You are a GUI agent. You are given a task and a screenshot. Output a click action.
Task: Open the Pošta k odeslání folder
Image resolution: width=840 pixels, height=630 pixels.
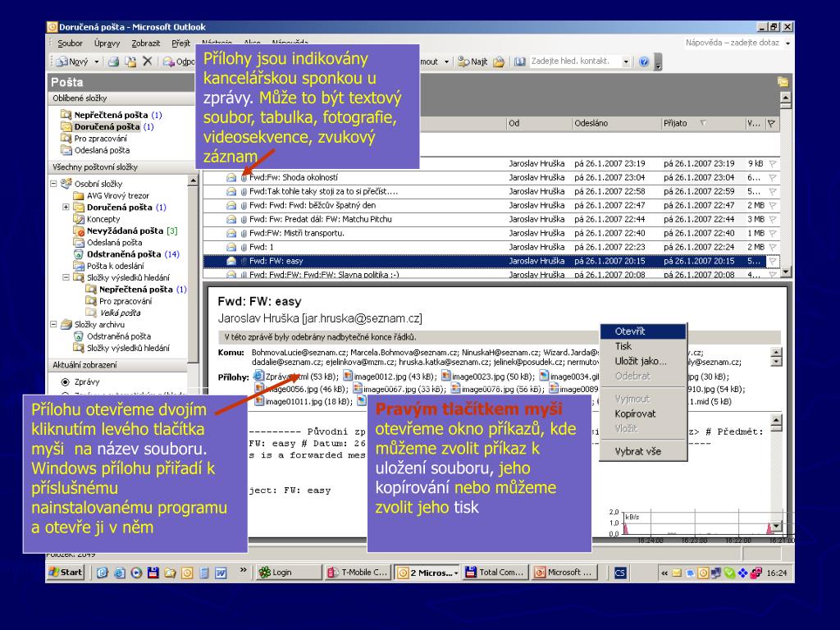click(109, 266)
